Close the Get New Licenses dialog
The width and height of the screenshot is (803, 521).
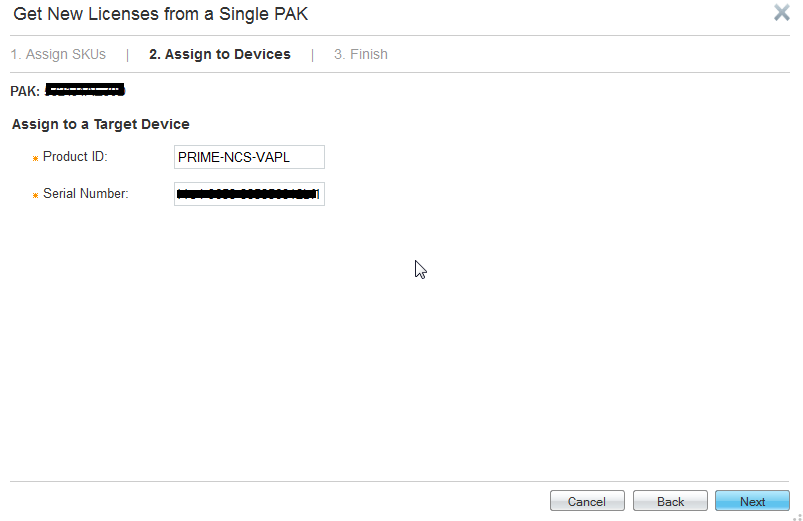(782, 13)
